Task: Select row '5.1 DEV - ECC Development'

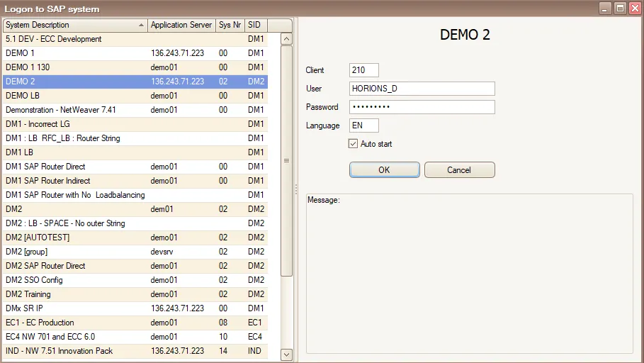Action: pos(135,39)
